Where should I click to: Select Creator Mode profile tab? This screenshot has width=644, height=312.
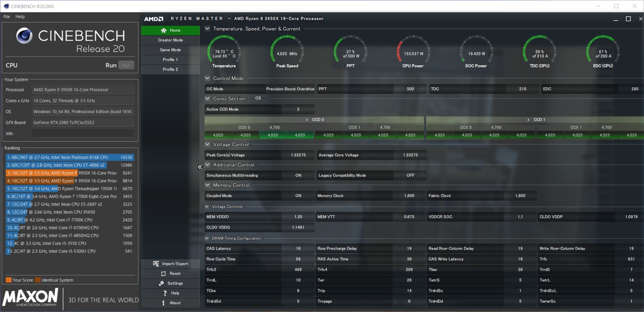(170, 40)
